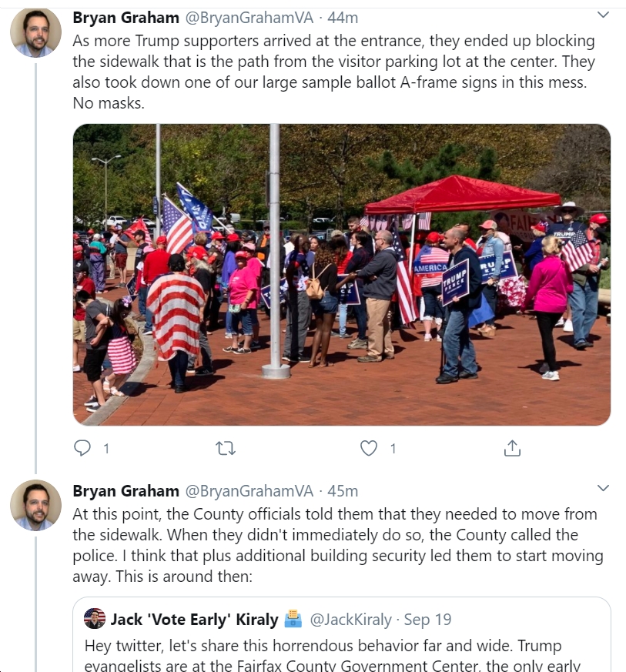
Task: Open the Bryan Graham name on top tweet
Action: pyautogui.click(x=126, y=18)
